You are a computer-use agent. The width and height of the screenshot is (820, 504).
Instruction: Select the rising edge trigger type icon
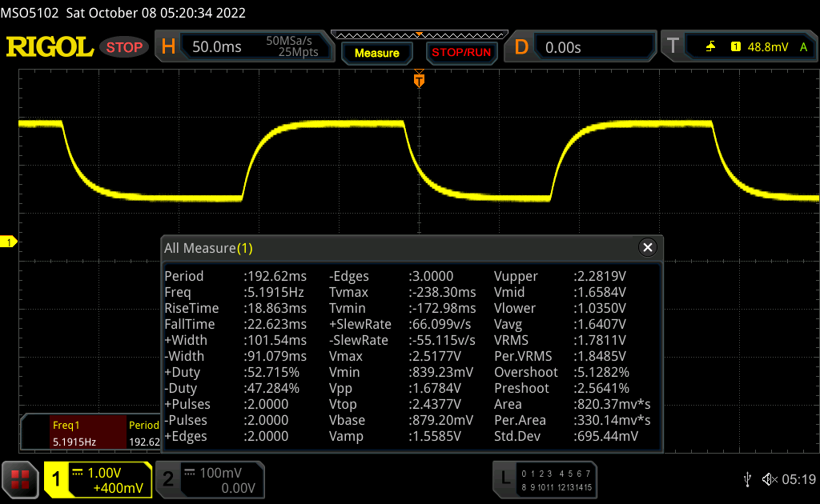click(x=710, y=47)
